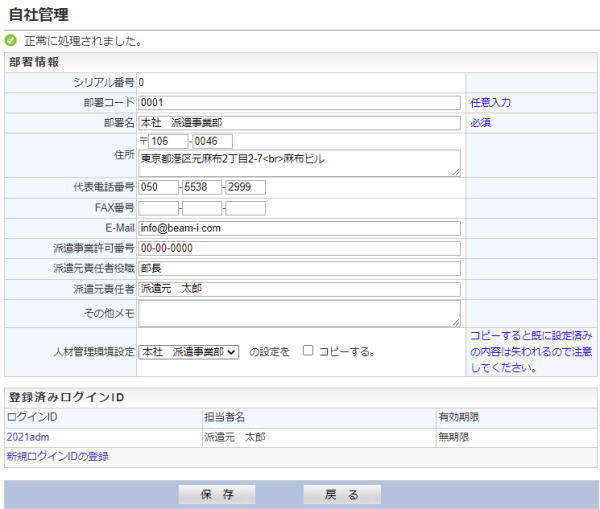The height and width of the screenshot is (509, 600).
Task: Click the first FAX番号 input box
Action: (158, 208)
